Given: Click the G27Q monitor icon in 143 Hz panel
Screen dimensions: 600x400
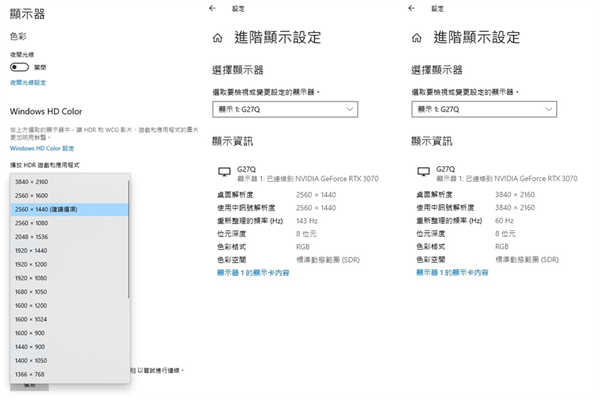Looking at the screenshot, I should (224, 172).
